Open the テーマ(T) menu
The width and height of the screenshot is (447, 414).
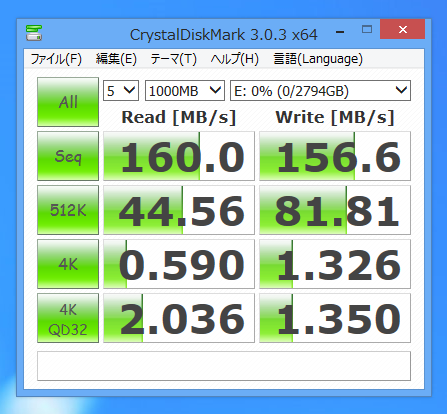pyautogui.click(x=173, y=59)
